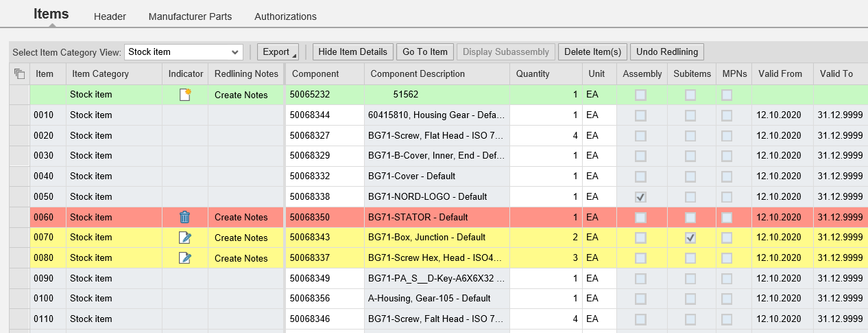Click Create Notes link in the green row

coord(241,95)
